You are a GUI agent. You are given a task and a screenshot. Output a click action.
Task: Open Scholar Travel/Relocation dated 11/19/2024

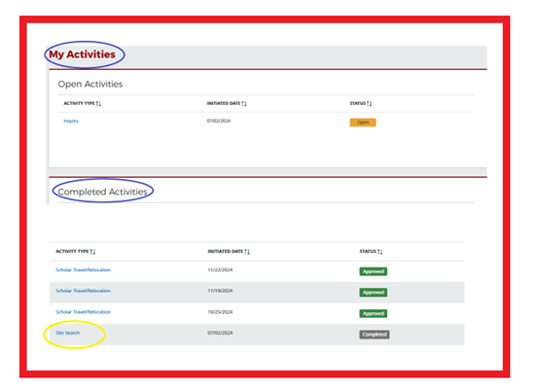[84, 291]
